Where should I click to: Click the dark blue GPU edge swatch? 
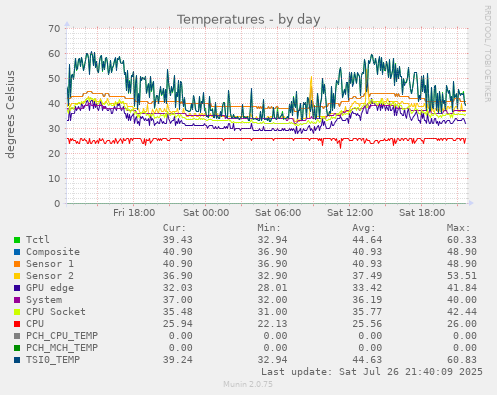tap(17, 288)
